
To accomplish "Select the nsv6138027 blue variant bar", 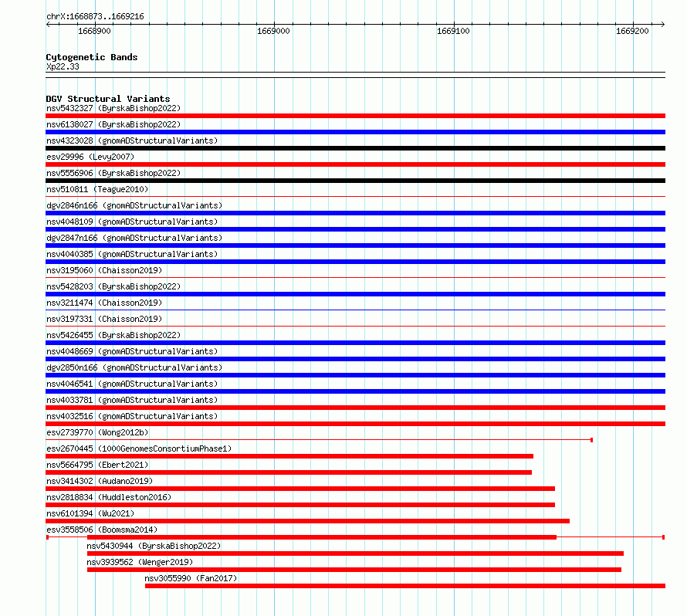I will click(355, 132).
